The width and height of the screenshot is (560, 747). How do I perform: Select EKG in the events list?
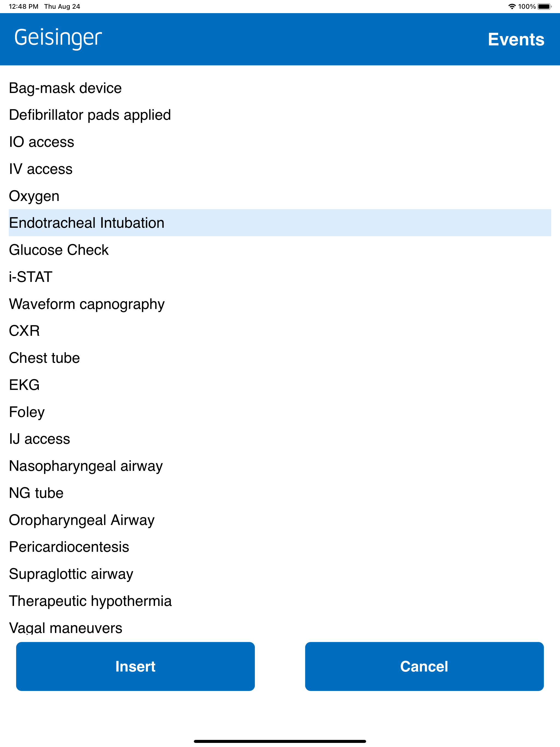280,385
